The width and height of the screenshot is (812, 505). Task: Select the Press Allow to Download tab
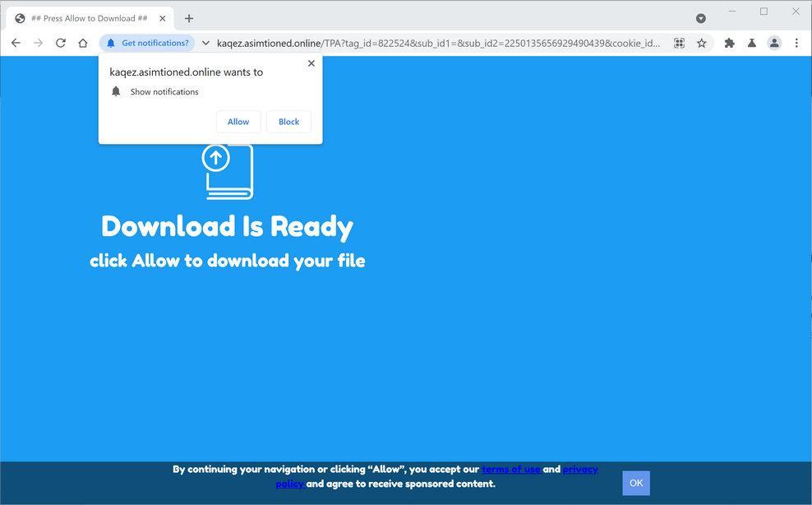[90, 17]
